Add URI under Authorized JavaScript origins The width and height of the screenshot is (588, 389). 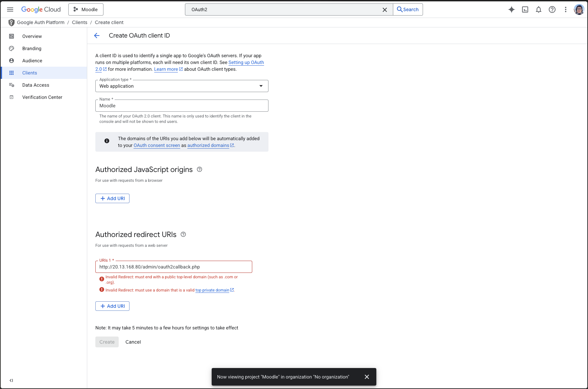point(112,198)
